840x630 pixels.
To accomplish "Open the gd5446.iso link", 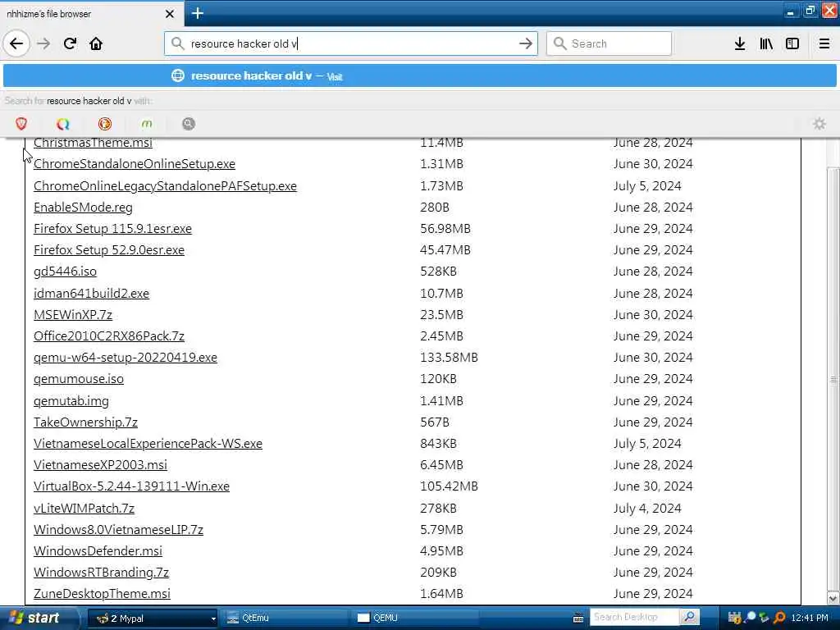I will coord(65,272).
